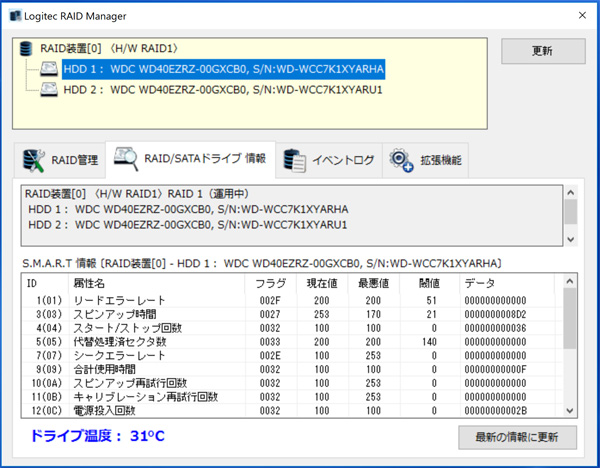The image size is (600, 468).
Task: Click flag value 002E
Action: point(270,356)
